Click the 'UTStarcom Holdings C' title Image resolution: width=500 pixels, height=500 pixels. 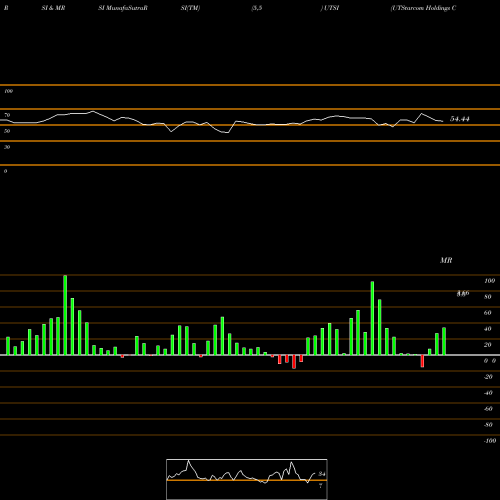[x=423, y=8]
